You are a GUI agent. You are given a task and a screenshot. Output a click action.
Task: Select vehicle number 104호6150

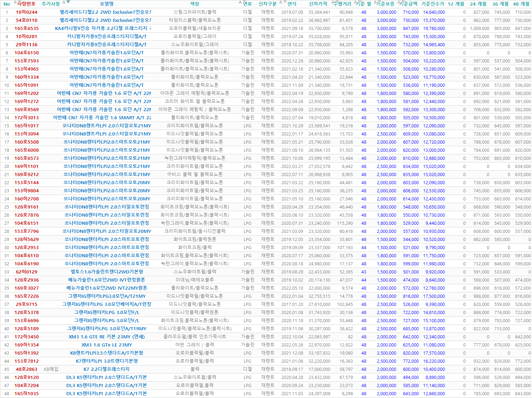[x=26, y=53]
